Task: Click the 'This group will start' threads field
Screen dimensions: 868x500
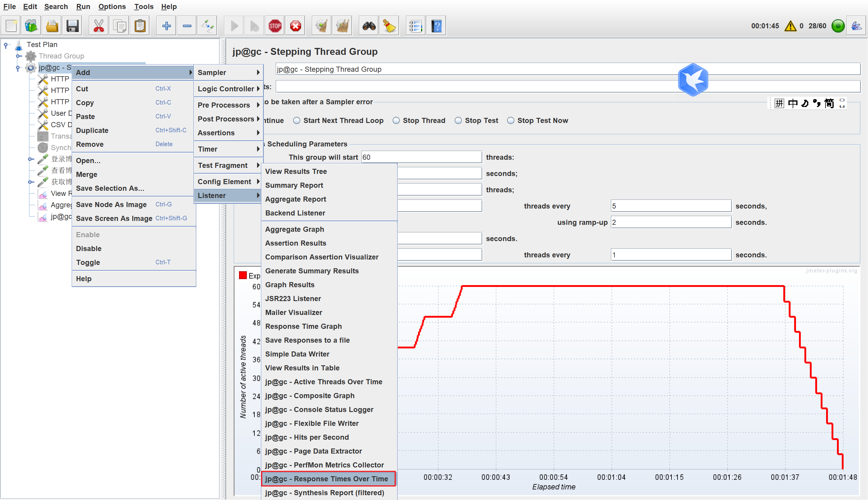Action: pos(421,157)
